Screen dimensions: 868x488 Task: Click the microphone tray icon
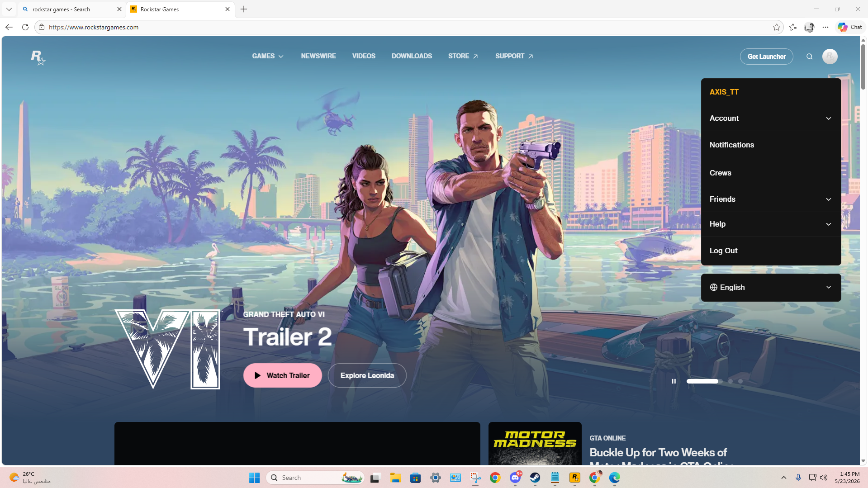coord(798,478)
